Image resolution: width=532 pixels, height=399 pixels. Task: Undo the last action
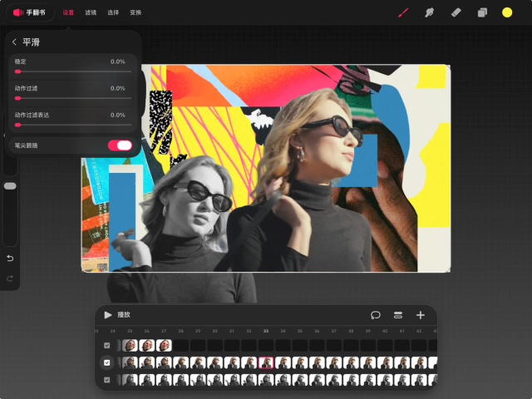click(10, 259)
